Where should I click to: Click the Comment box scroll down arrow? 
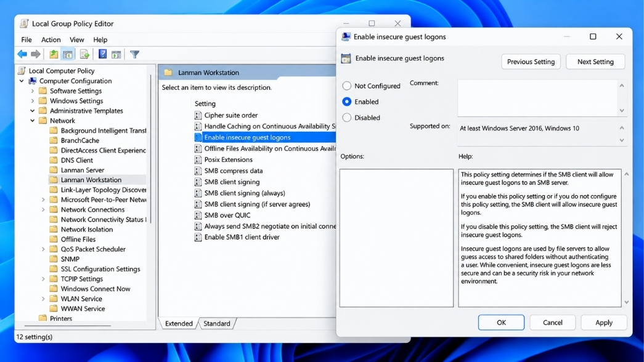(x=622, y=111)
